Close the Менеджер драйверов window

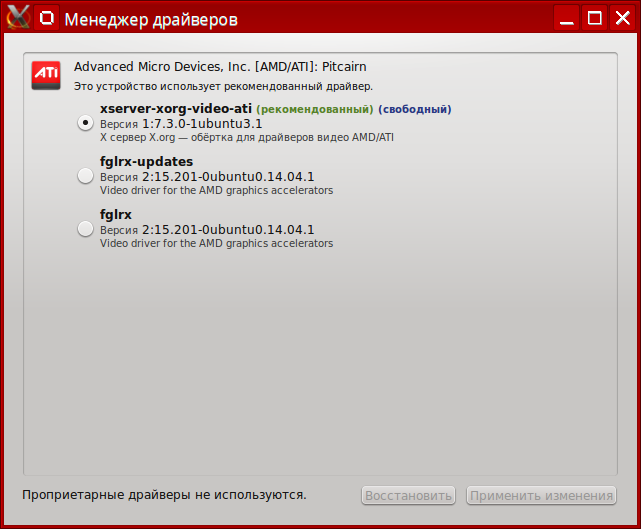(x=622, y=18)
